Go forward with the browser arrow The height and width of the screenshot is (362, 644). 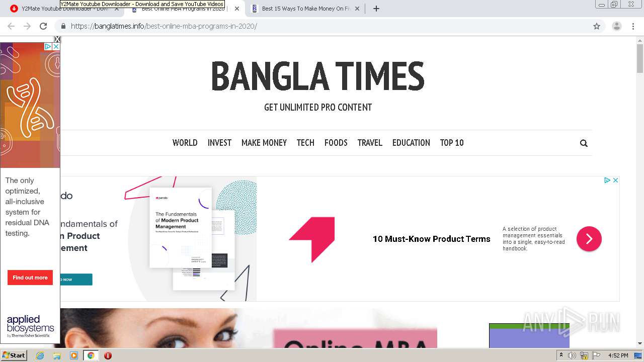point(27,26)
